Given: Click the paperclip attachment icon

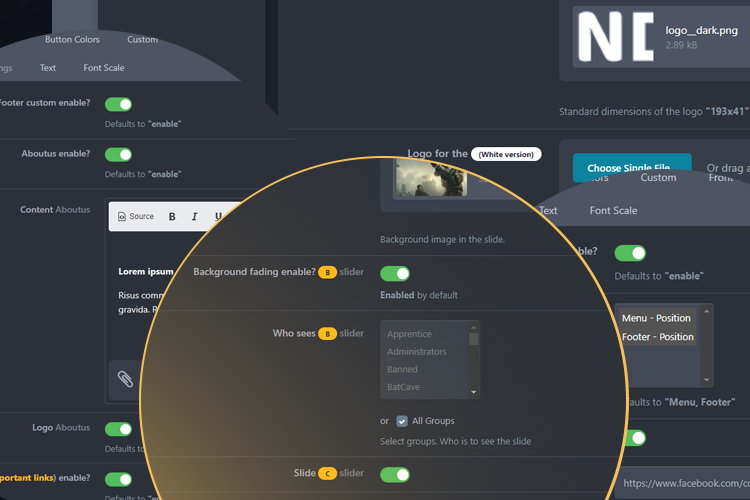Looking at the screenshot, I should [125, 378].
